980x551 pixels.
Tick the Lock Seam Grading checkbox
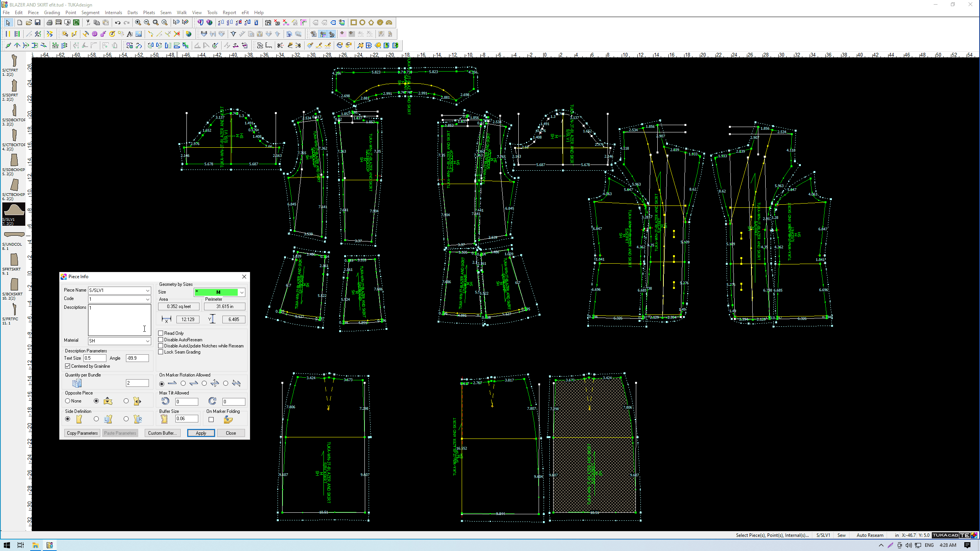[x=161, y=352]
